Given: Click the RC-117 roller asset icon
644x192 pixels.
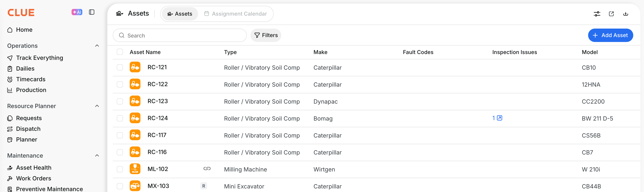Looking at the screenshot, I should (135, 135).
